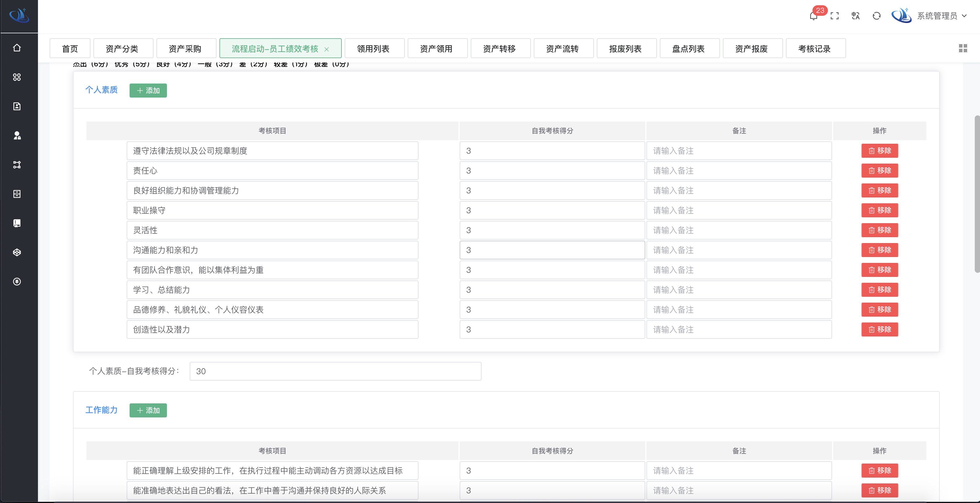980x503 pixels.
Task: Remove the 灵活性 row
Action: [880, 230]
